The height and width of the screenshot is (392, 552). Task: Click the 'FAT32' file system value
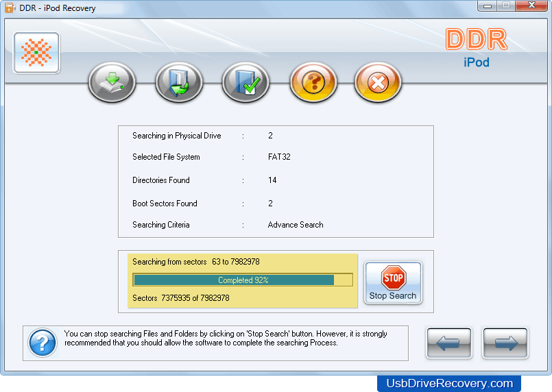pyautogui.click(x=279, y=157)
